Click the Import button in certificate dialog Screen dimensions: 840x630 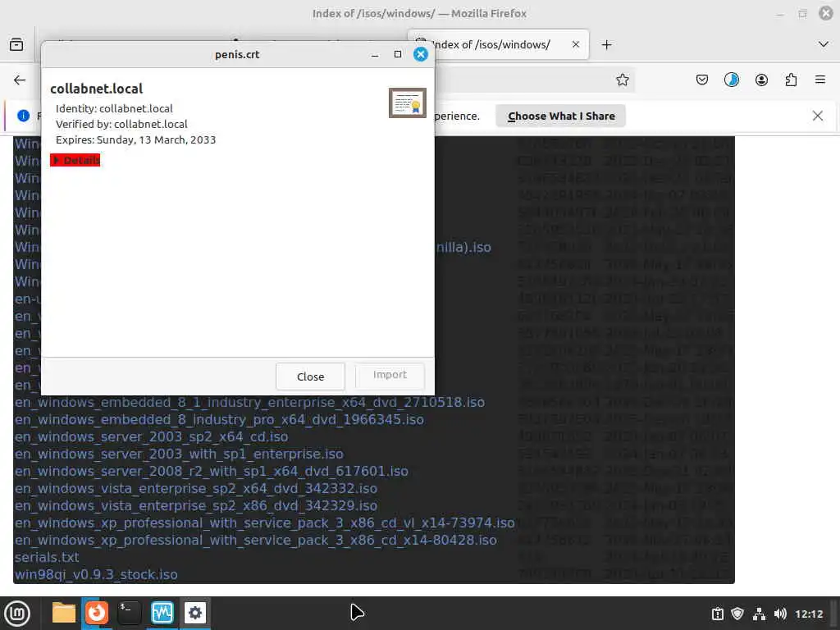390,375
